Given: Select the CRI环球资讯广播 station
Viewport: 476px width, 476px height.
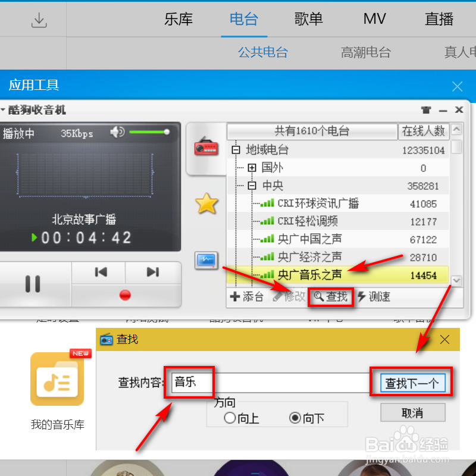Looking at the screenshot, I should click(318, 203).
